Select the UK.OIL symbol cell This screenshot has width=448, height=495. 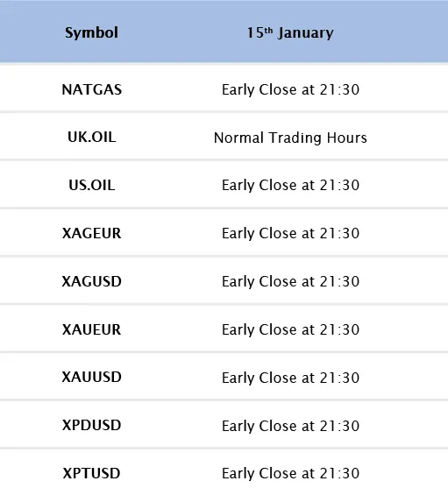coord(92,137)
